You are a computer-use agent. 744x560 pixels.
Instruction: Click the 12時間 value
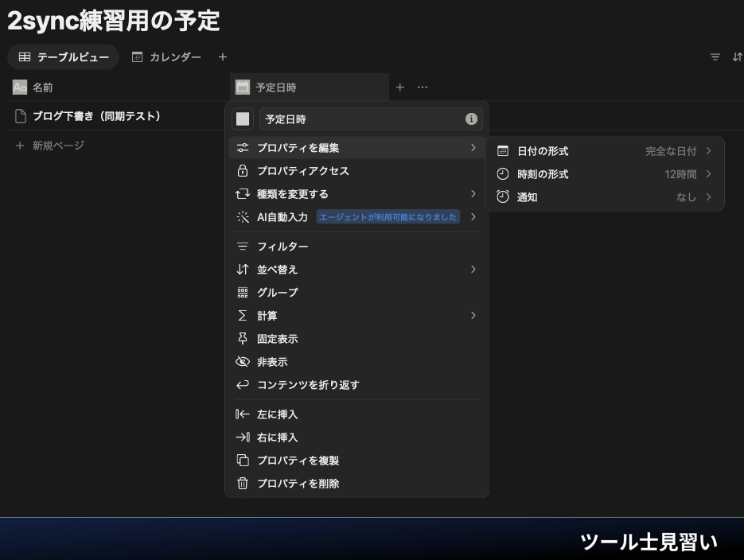tap(680, 174)
